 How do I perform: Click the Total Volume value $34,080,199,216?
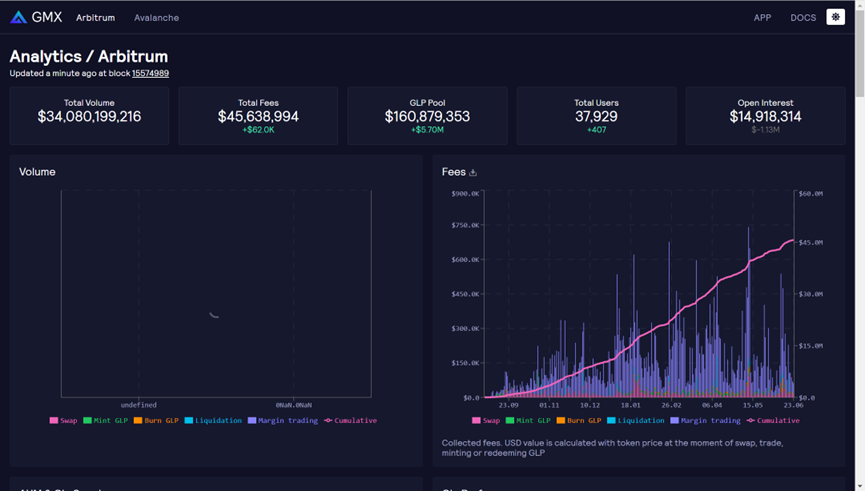[89, 116]
